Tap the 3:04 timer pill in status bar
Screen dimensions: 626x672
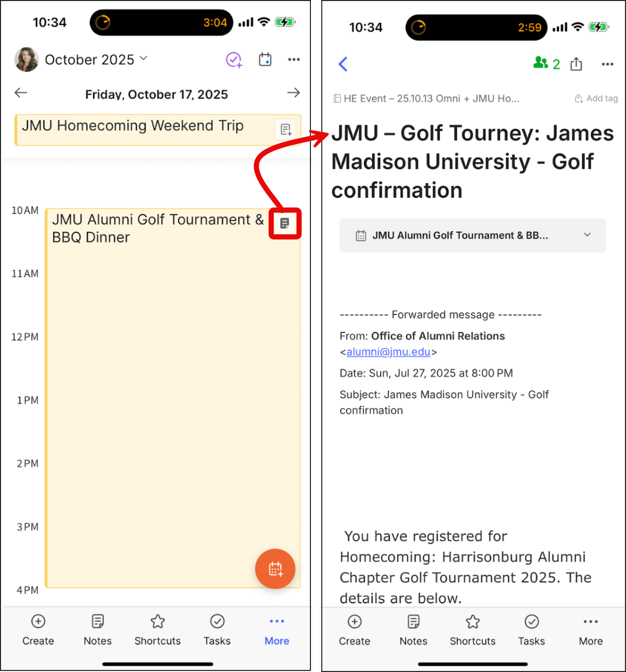tap(162, 22)
